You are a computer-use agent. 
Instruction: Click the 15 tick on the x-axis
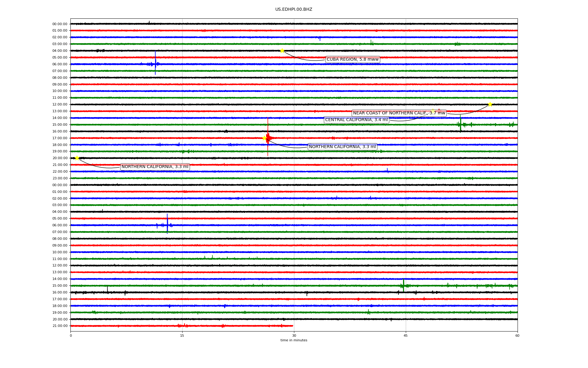(x=182, y=335)
